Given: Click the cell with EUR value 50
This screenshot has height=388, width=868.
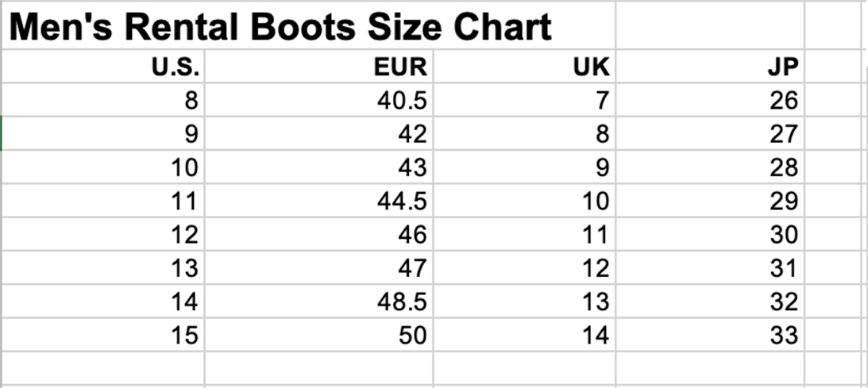Looking at the screenshot, I should (x=319, y=335).
